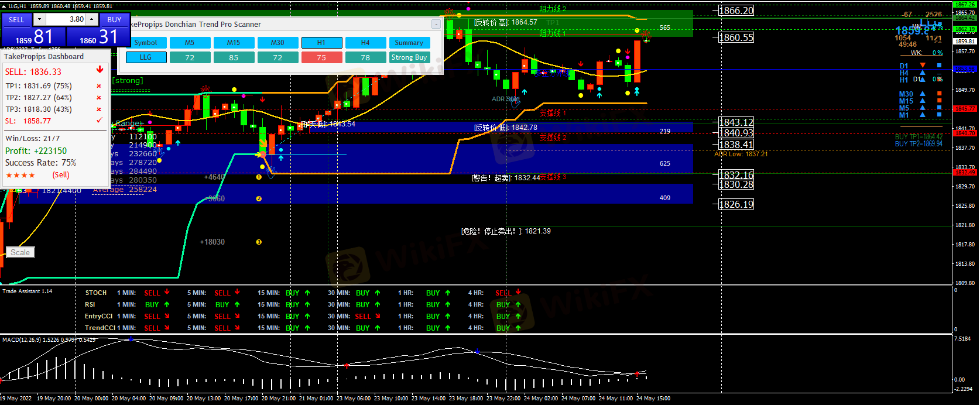Click the orange down triangle beside D1

point(923,66)
